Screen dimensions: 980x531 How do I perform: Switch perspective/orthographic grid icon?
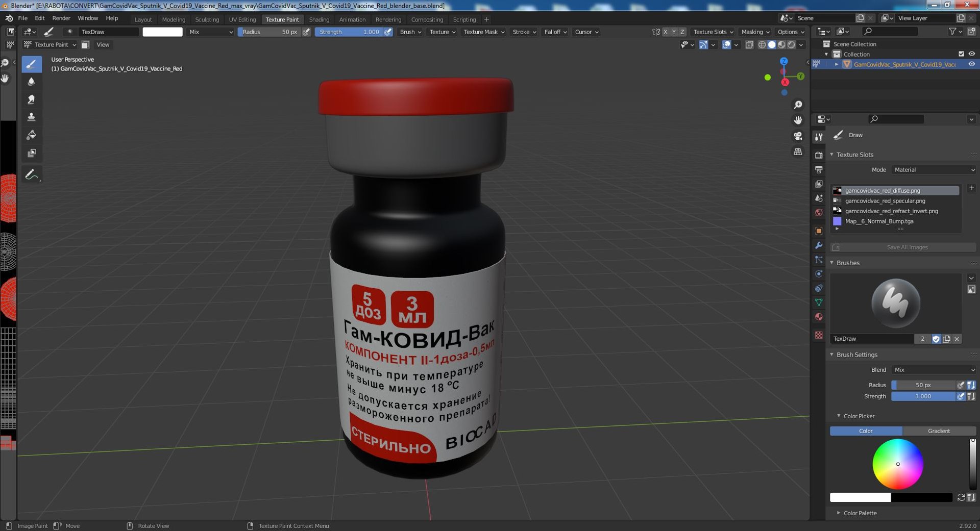coord(798,152)
